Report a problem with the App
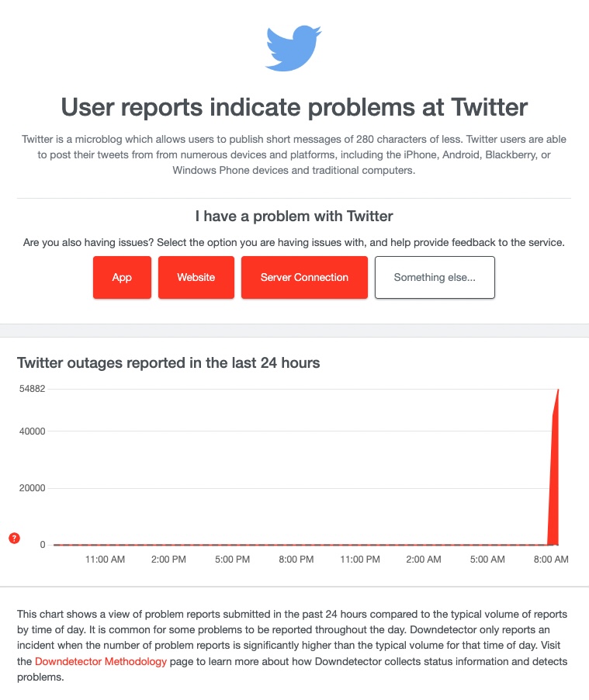589x700 pixels. point(122,277)
